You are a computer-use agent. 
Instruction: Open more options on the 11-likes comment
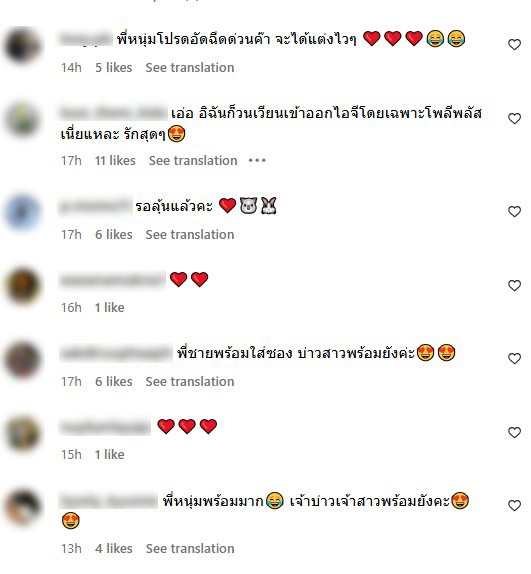[x=257, y=160]
